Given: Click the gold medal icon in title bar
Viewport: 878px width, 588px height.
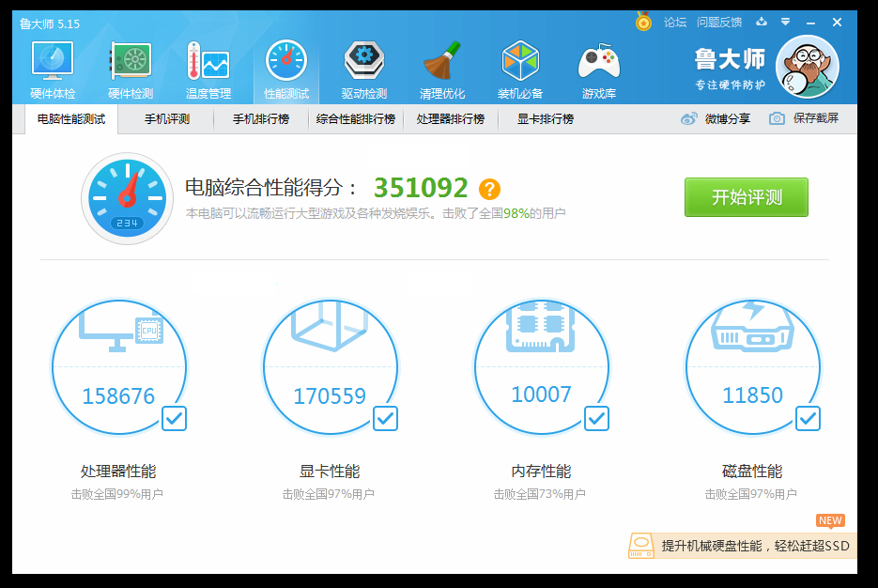Looking at the screenshot, I should (643, 22).
